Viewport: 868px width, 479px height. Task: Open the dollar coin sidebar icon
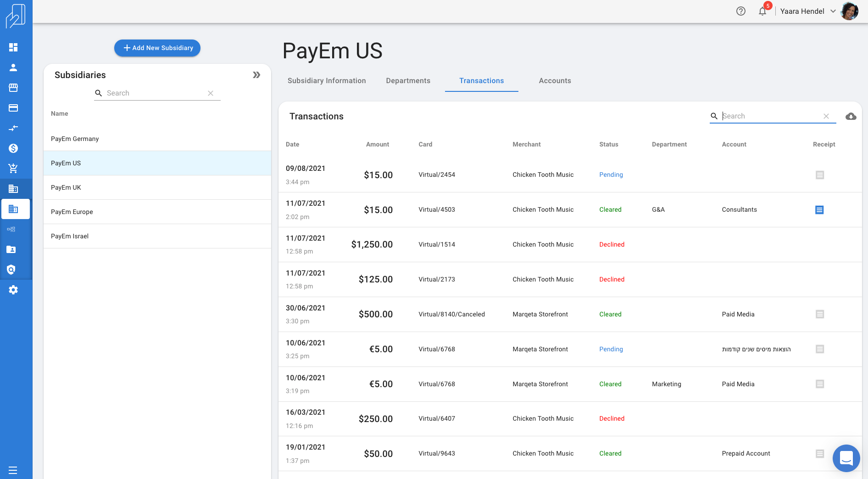pos(13,148)
